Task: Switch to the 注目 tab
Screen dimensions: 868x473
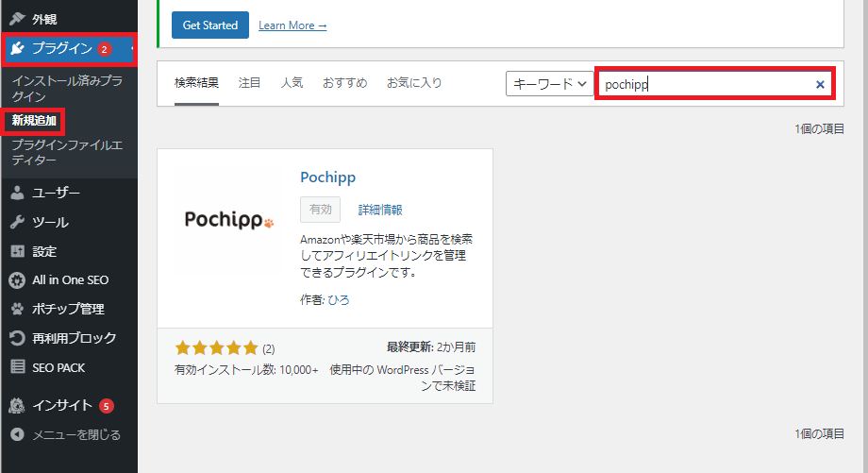Action: point(249,83)
